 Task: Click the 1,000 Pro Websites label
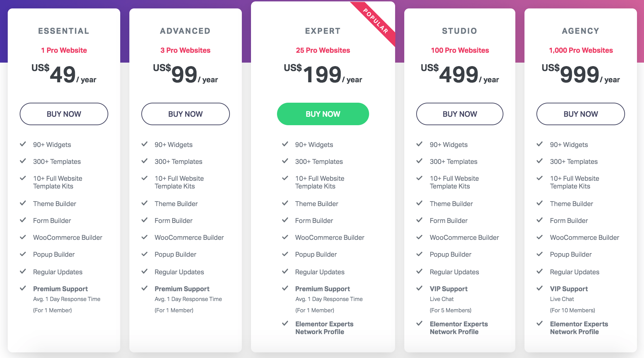point(581,50)
